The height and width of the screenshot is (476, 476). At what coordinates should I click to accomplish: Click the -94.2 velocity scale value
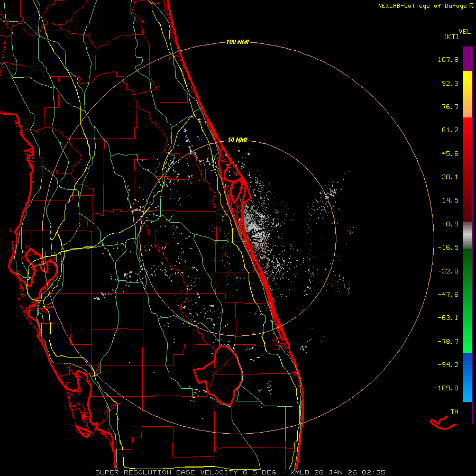[x=448, y=364]
